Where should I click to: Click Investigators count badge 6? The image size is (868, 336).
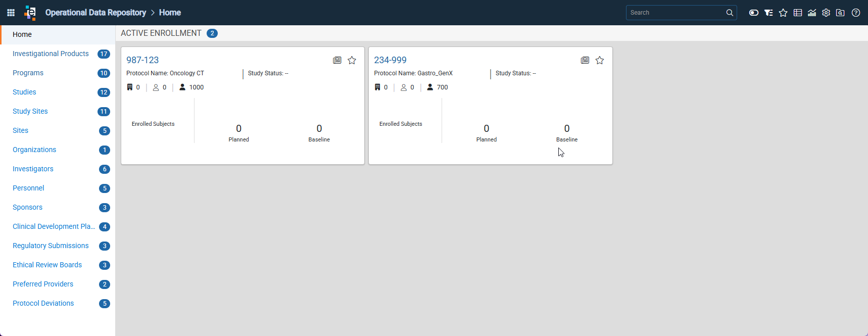(105, 169)
